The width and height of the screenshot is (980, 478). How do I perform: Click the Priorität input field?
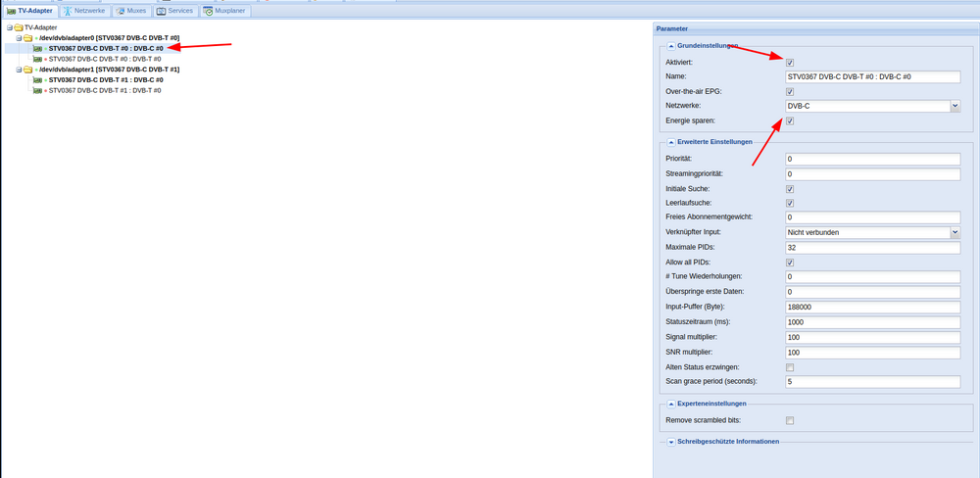(872, 160)
